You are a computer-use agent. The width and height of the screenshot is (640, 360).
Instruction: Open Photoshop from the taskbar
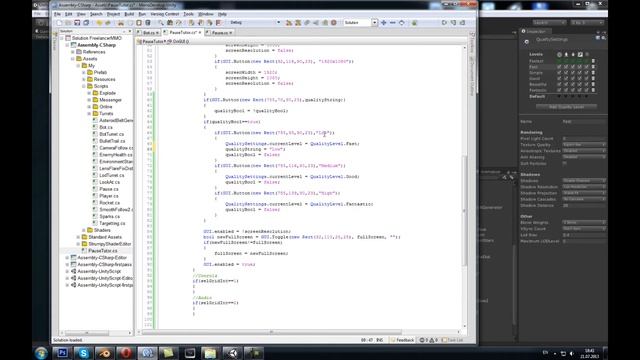coord(62,353)
